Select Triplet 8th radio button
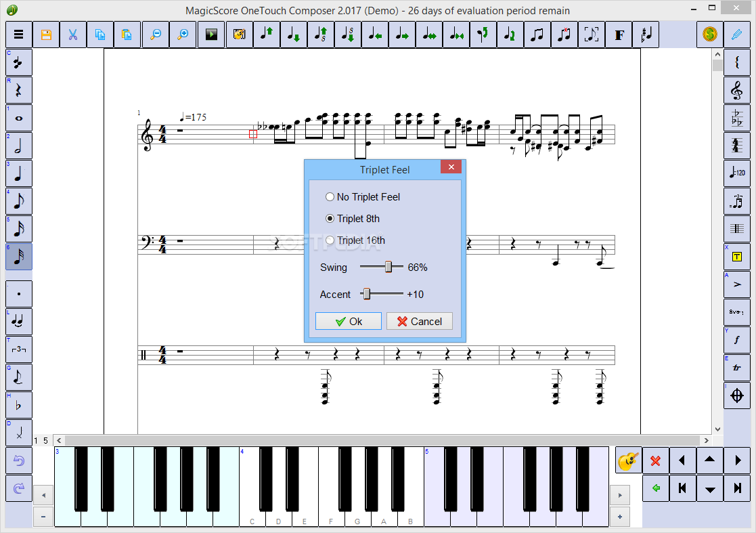 pyautogui.click(x=330, y=219)
